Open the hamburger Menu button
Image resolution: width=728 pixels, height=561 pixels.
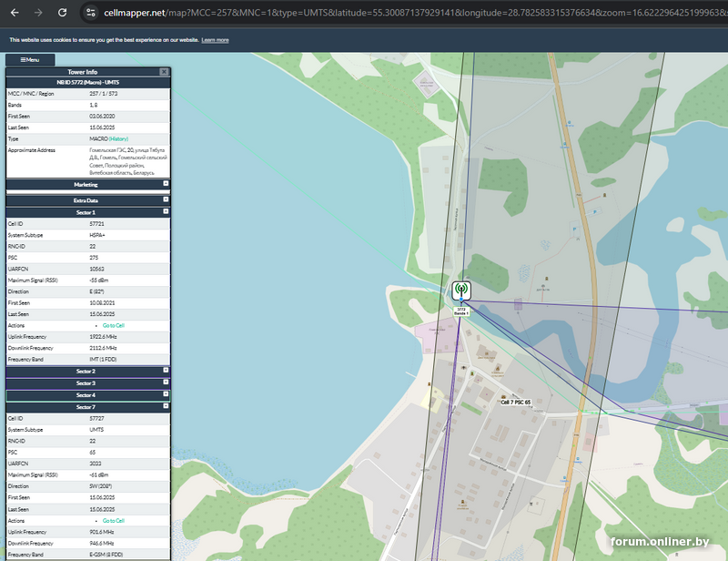(30, 60)
